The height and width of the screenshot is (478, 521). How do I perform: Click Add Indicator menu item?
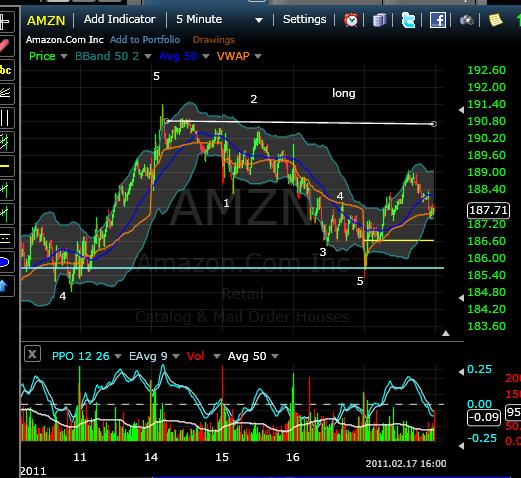[x=119, y=19]
